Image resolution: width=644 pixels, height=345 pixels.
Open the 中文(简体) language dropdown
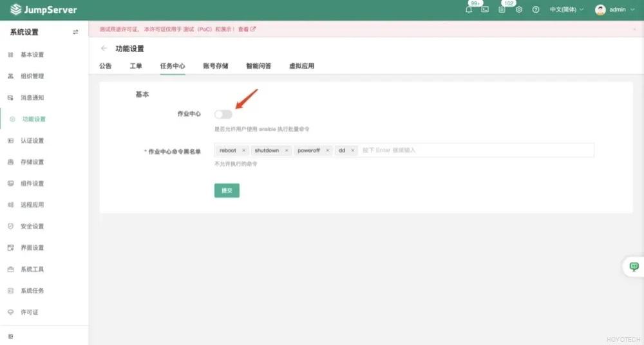(x=566, y=10)
